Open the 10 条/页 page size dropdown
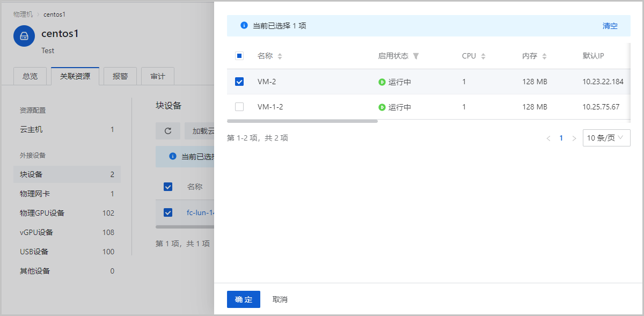This screenshot has width=644, height=316. coord(606,138)
